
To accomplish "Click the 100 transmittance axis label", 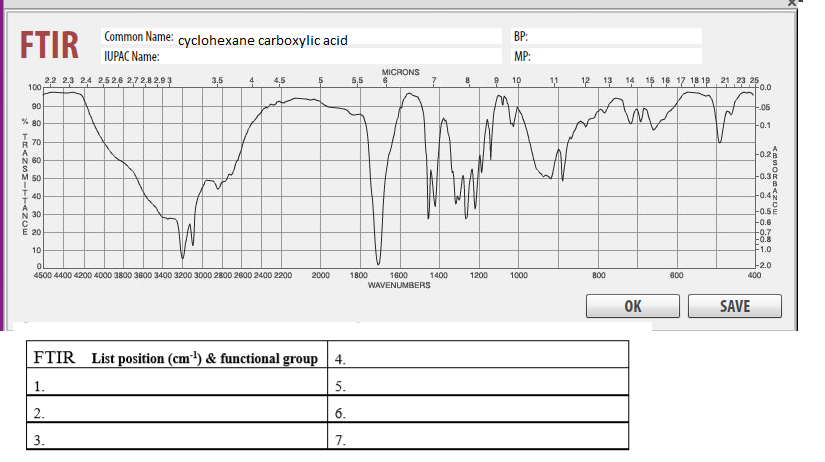I will (34, 87).
